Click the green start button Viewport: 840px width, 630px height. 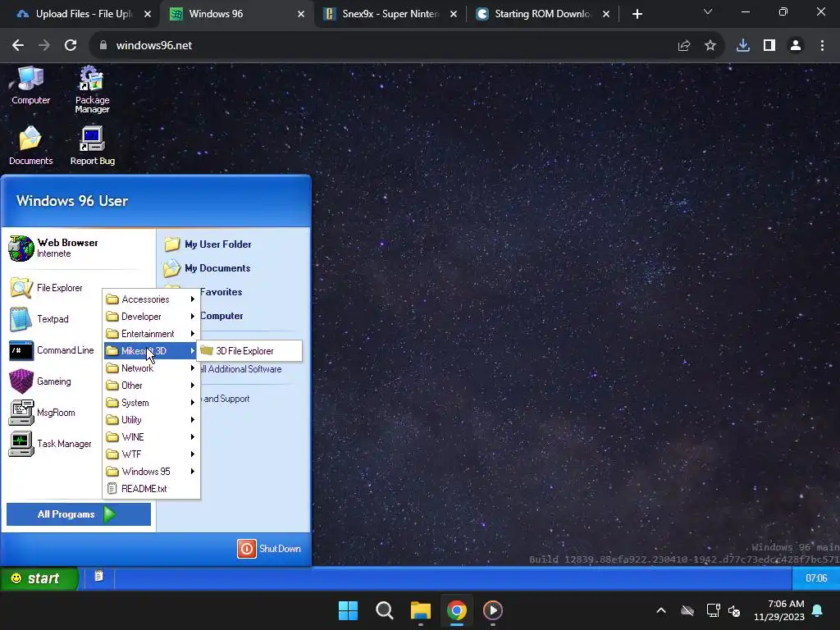pos(39,578)
